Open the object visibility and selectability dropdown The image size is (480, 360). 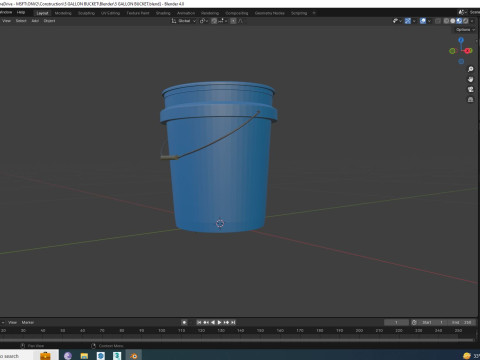(397, 21)
